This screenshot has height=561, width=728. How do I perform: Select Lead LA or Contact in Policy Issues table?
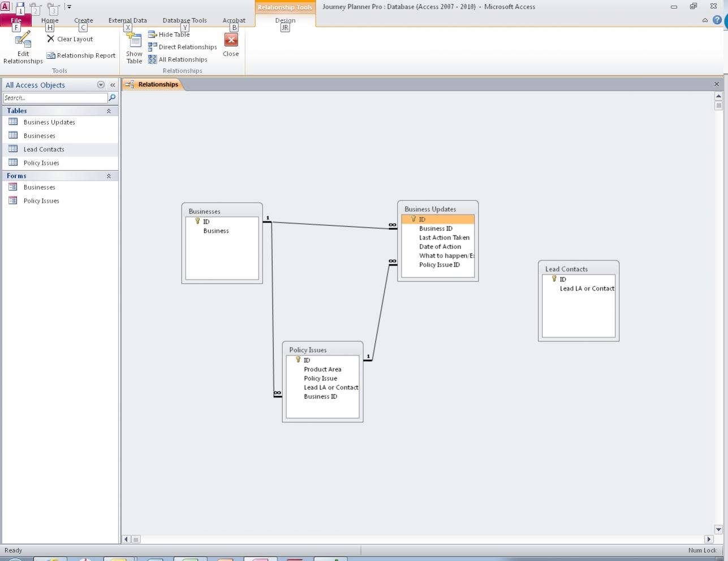pos(330,388)
